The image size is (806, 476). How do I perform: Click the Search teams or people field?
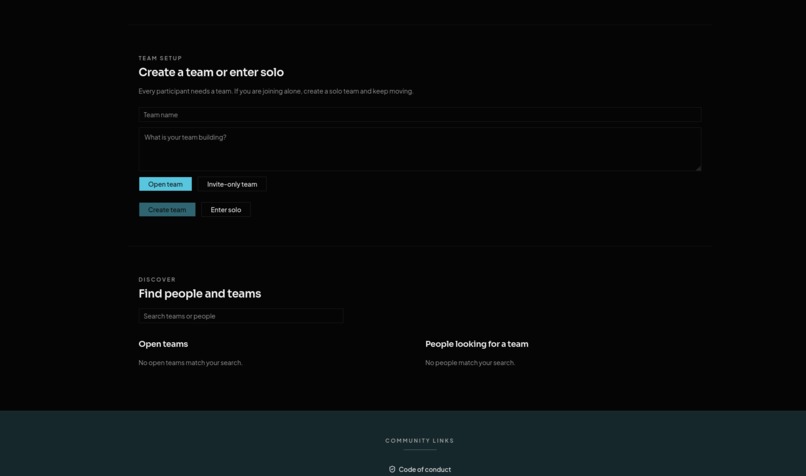coord(241,316)
